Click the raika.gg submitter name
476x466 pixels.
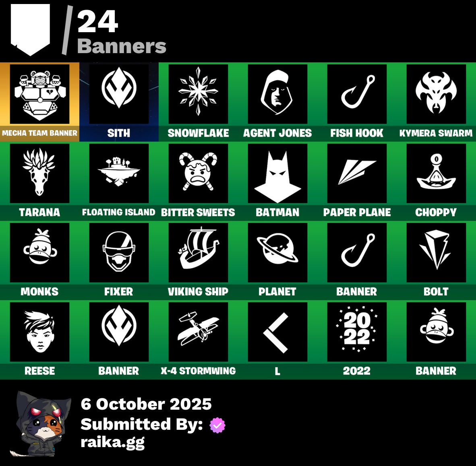113,443
